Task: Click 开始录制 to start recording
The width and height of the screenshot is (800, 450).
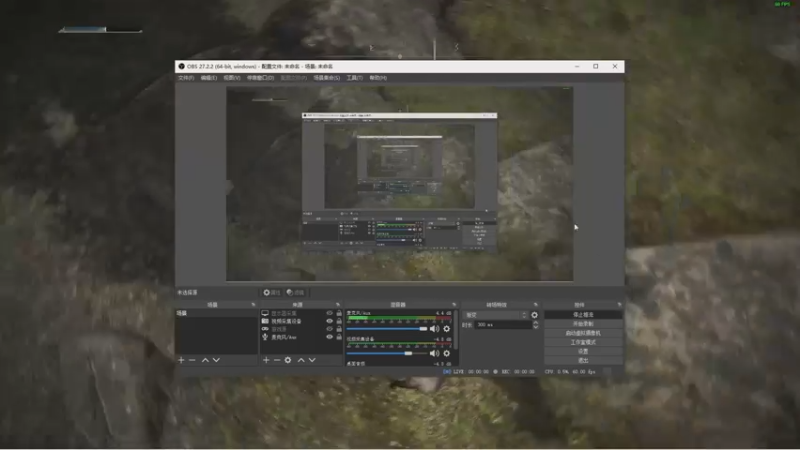Action: (583, 324)
